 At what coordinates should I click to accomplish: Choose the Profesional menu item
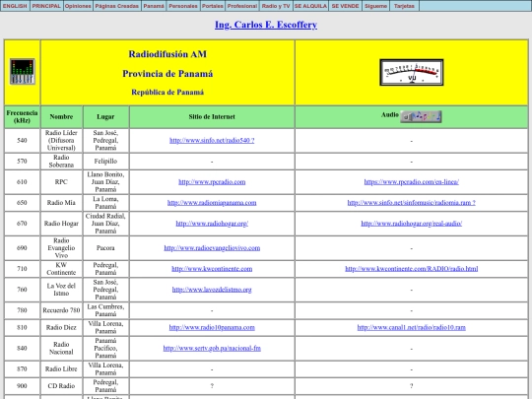tap(242, 6)
